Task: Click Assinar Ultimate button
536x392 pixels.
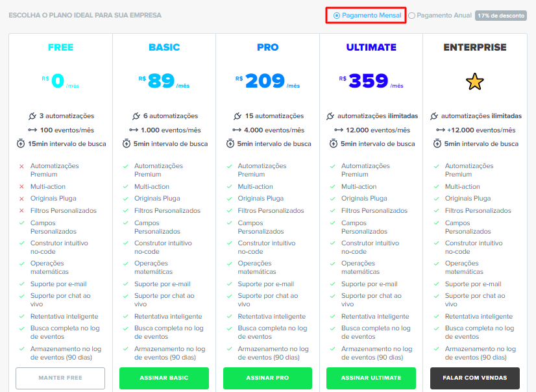Action: tap(371, 378)
